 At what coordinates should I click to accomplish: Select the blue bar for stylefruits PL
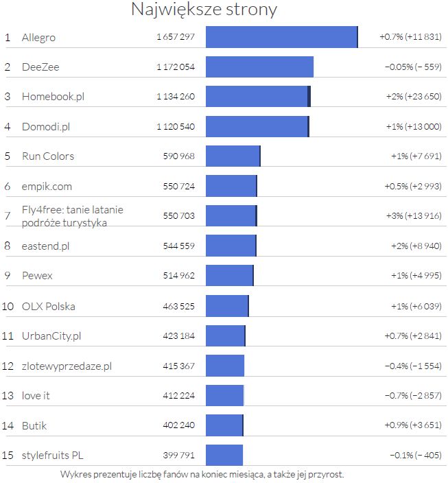click(224, 455)
